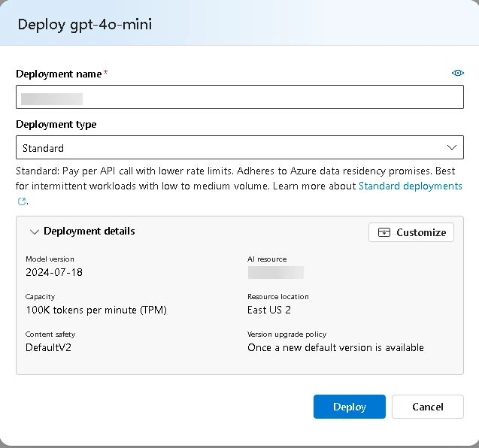Click the Deployment details heading text
Viewport: 479px width, 448px height.
pyautogui.click(x=89, y=232)
